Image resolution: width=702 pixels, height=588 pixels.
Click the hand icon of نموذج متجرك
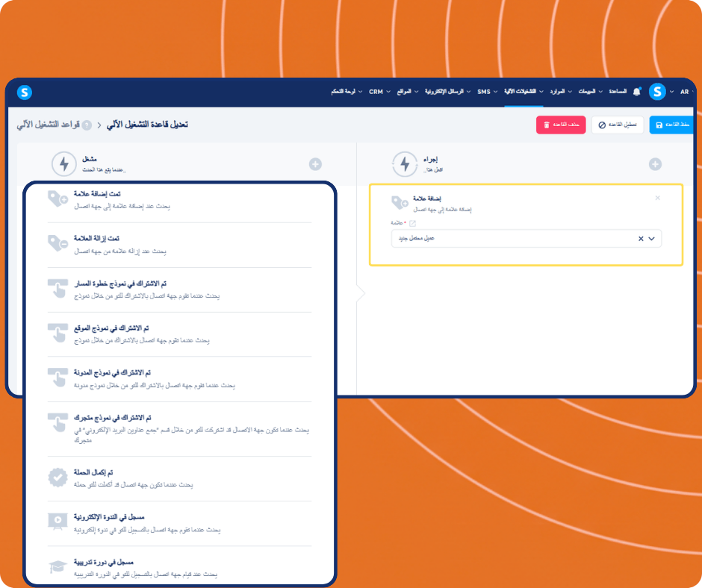coord(58,422)
